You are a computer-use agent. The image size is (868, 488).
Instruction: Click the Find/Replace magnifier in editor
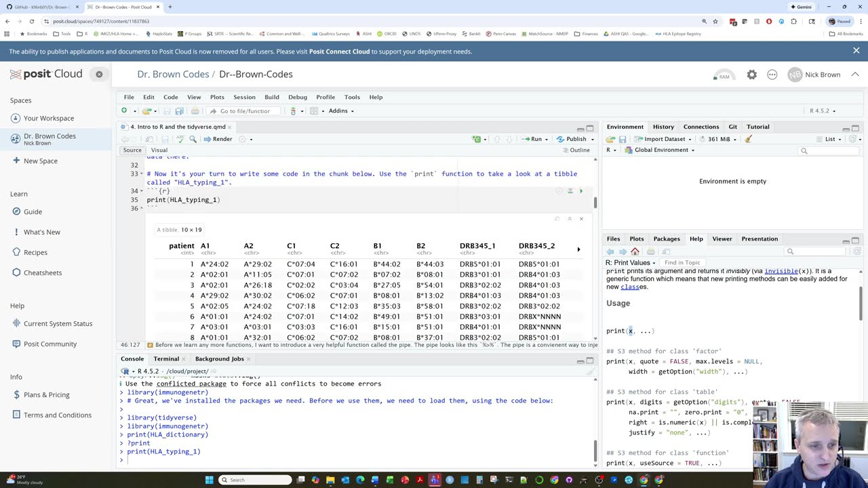coord(193,139)
